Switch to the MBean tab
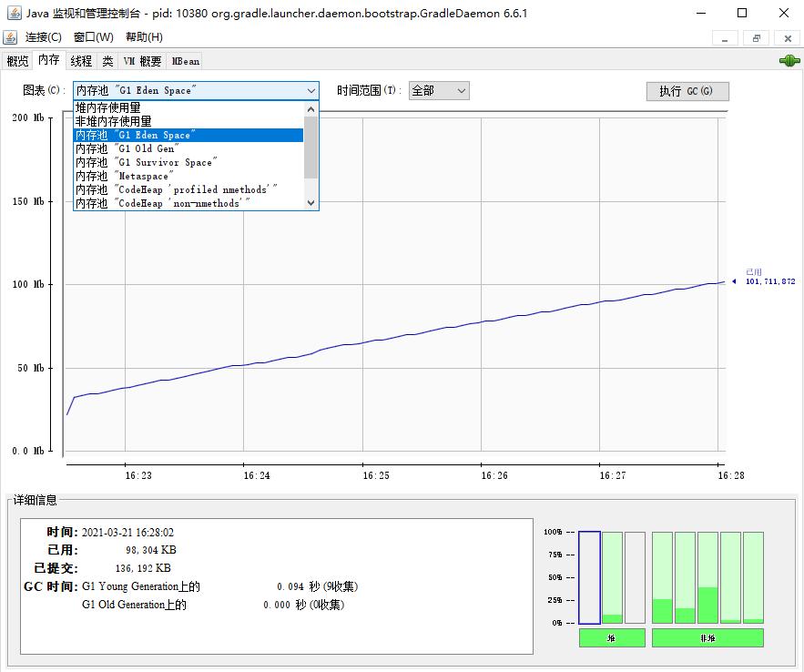Screen dimensions: 804x672 click(185, 61)
